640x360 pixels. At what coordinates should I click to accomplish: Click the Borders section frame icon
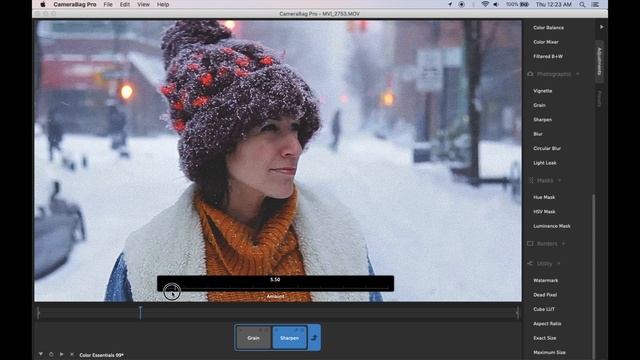click(x=530, y=243)
